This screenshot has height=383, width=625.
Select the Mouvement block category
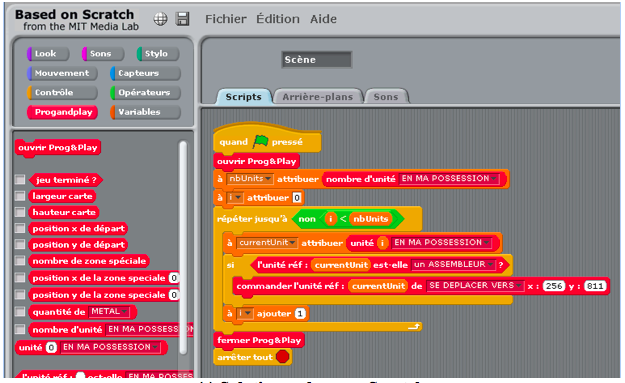click(x=62, y=73)
